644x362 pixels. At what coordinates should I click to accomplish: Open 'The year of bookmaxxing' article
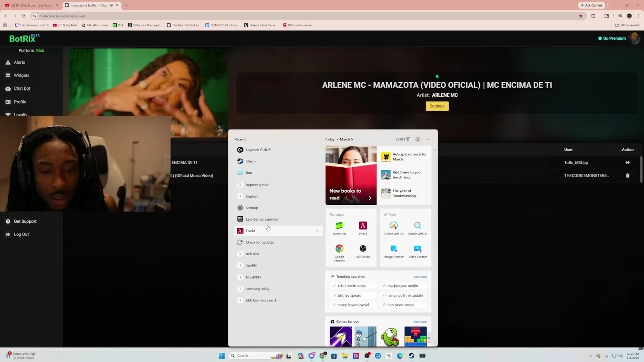tap(405, 193)
